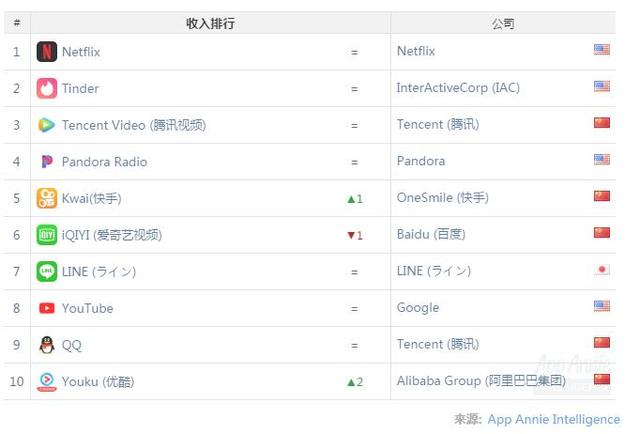Image resolution: width=640 pixels, height=434 pixels.
Task: Click the China flag beside Alibaba Group
Action: click(602, 380)
